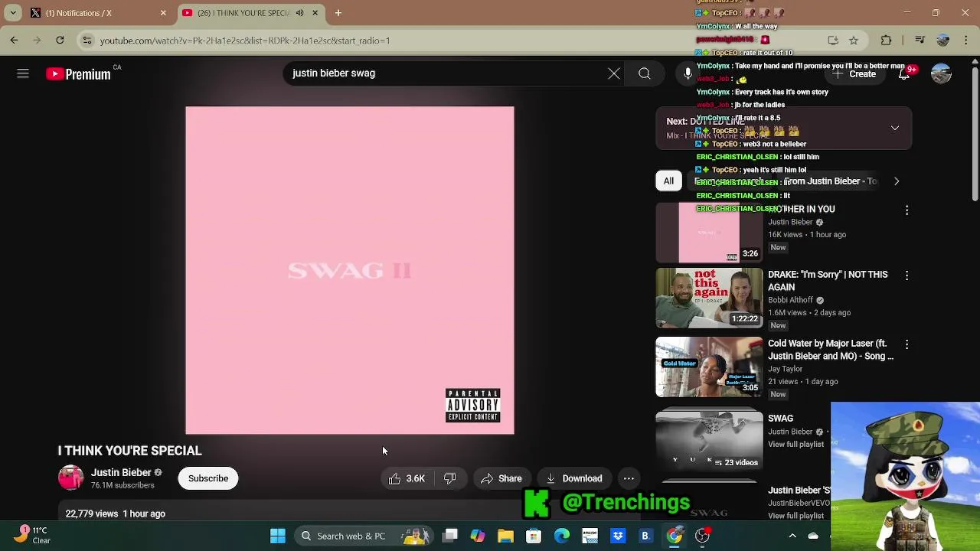Show hidden system tray icons

pyautogui.click(x=792, y=536)
